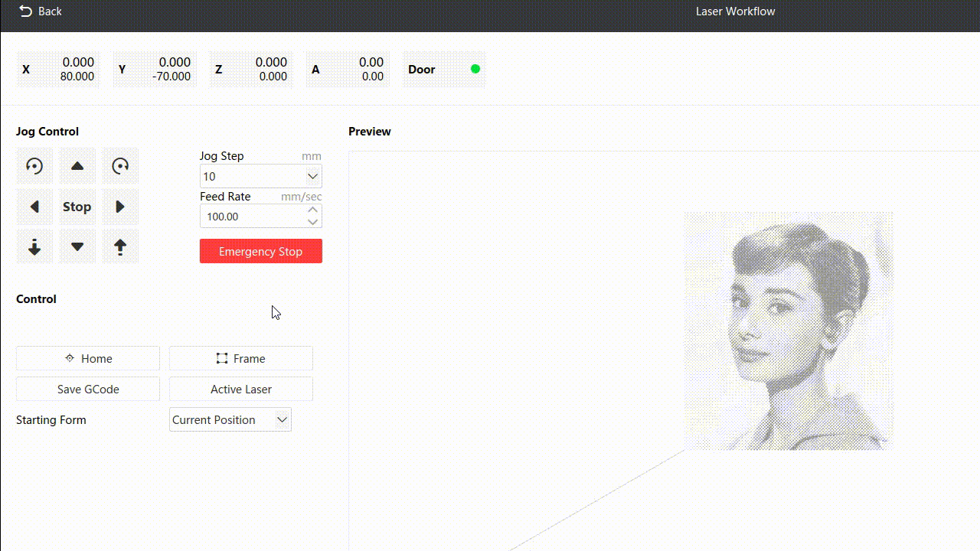Jog right with the right arrow
Viewport: 980px width, 551px height.
(120, 207)
